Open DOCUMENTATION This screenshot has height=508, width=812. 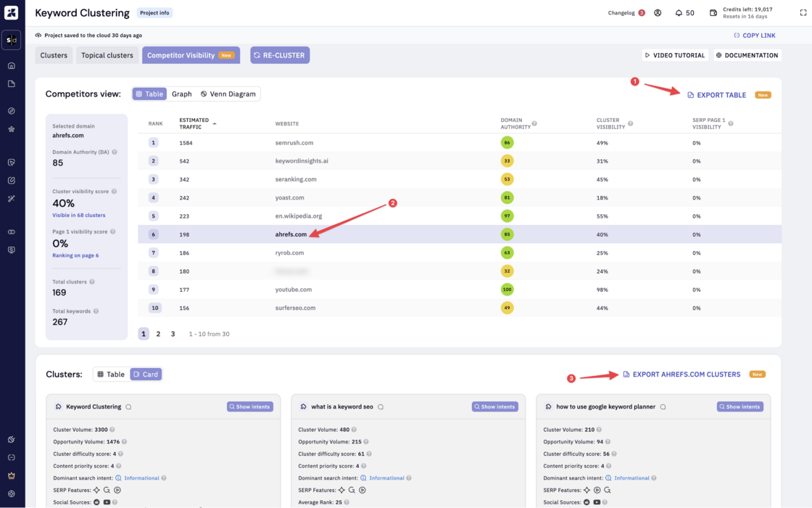(x=747, y=55)
